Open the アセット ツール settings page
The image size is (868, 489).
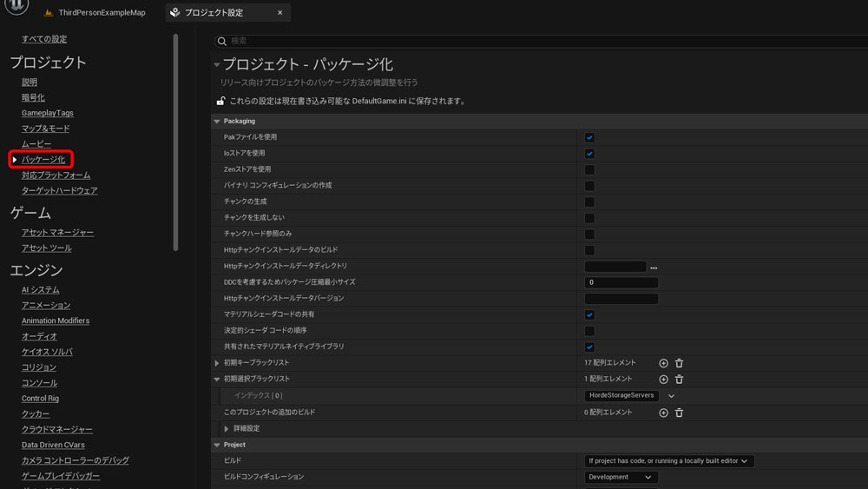(x=47, y=248)
